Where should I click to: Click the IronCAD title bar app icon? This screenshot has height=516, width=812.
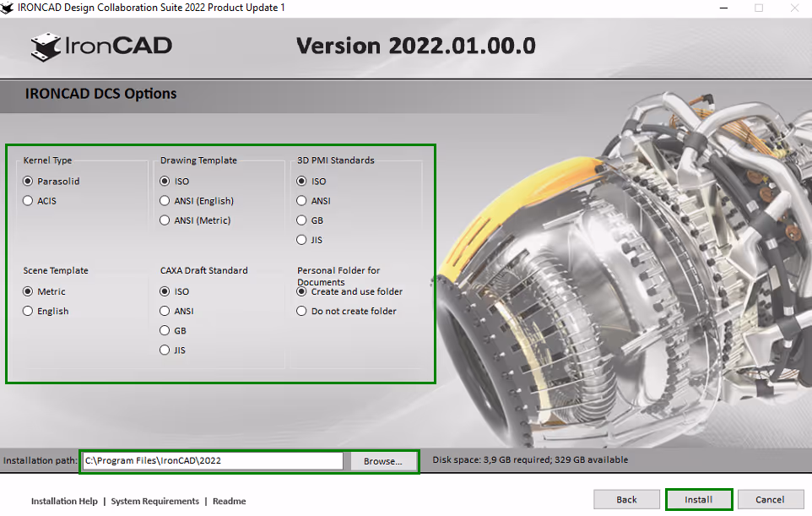pyautogui.click(x=8, y=8)
